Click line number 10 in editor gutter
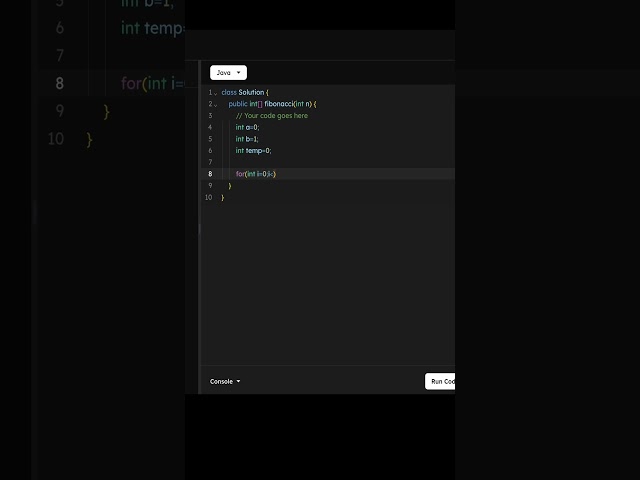This screenshot has width=640, height=480. tap(209, 197)
